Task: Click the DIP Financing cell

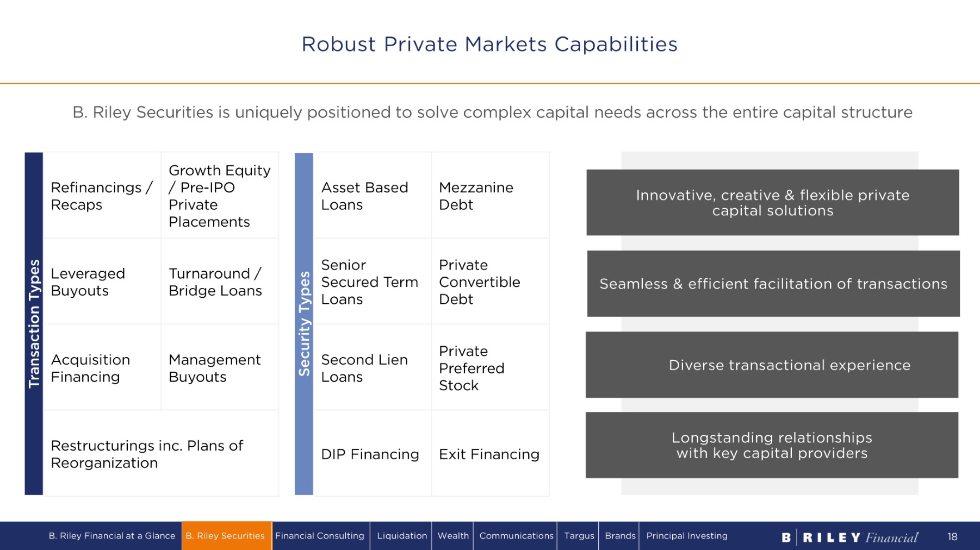Action: 371,454
